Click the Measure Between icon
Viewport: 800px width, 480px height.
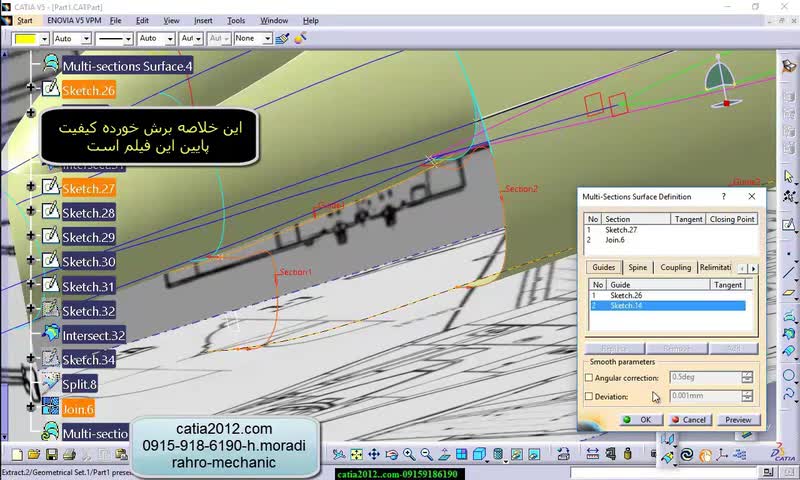(x=592, y=453)
